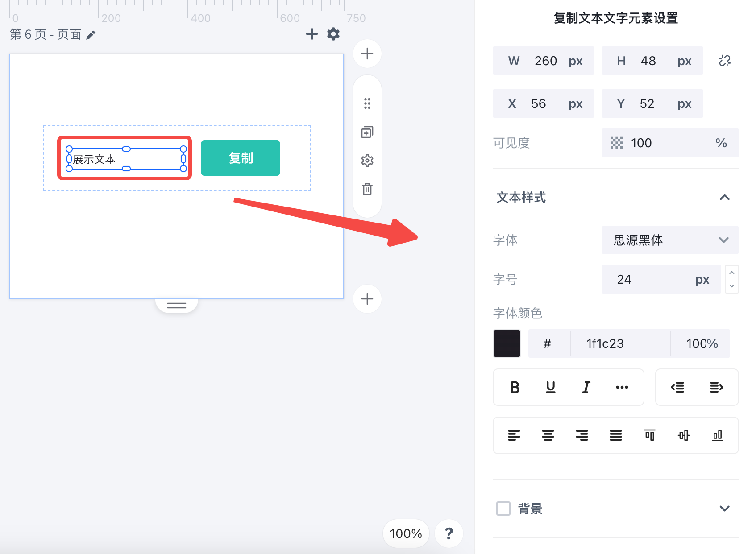The width and height of the screenshot is (756, 554).
Task: Apply italic formatting
Action: point(586,387)
